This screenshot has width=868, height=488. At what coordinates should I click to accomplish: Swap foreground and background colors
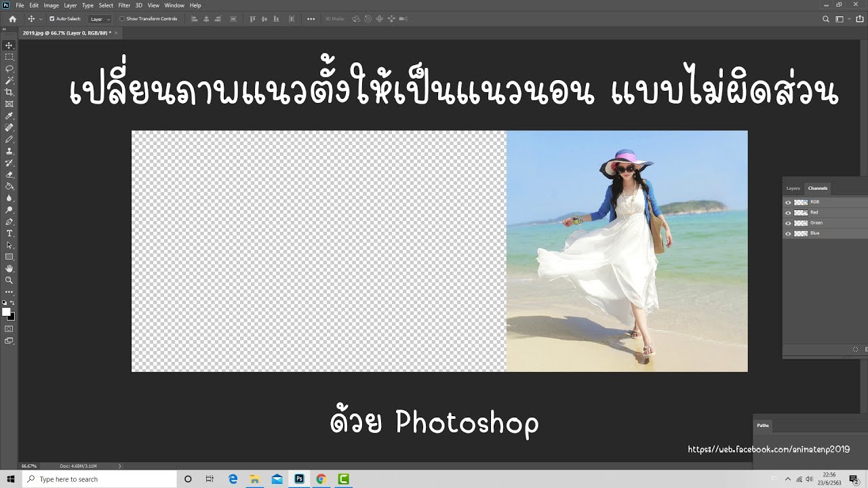(13, 303)
